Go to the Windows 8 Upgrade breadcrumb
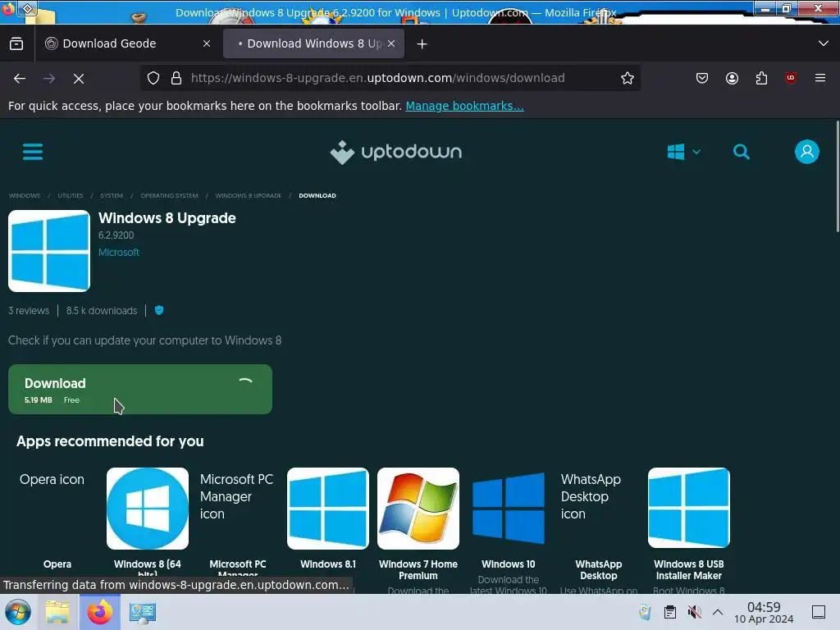 [248, 195]
